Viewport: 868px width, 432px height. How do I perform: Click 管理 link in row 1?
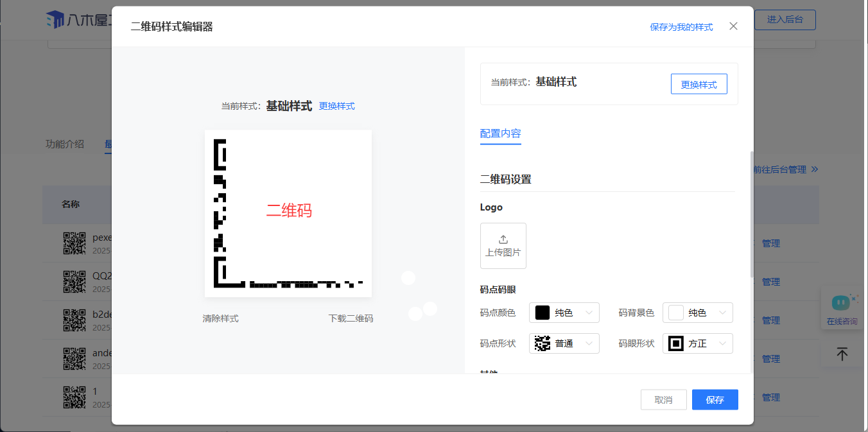click(770, 397)
